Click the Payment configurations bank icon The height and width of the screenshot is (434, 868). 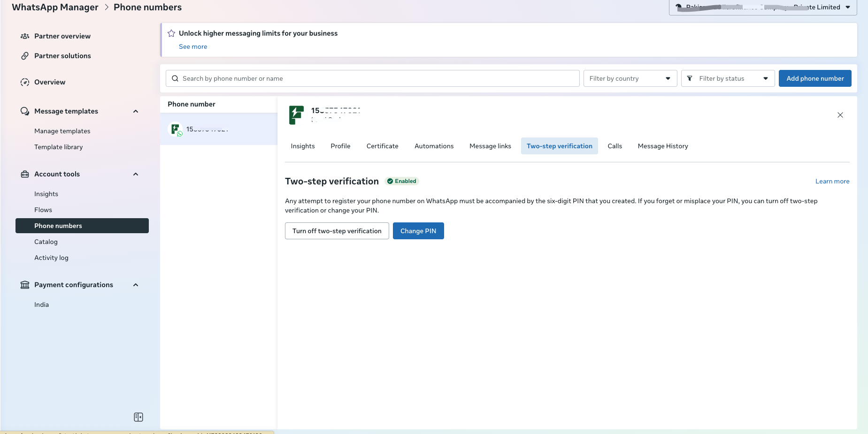[x=25, y=285]
